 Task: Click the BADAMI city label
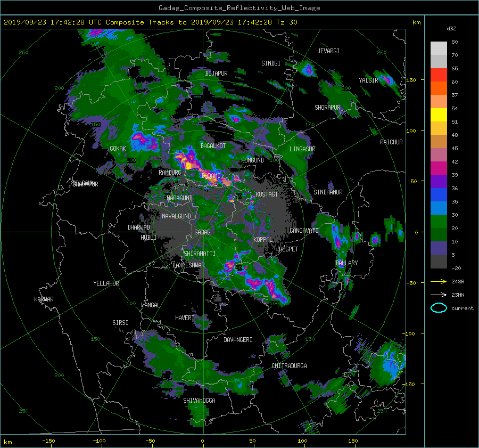(x=211, y=176)
